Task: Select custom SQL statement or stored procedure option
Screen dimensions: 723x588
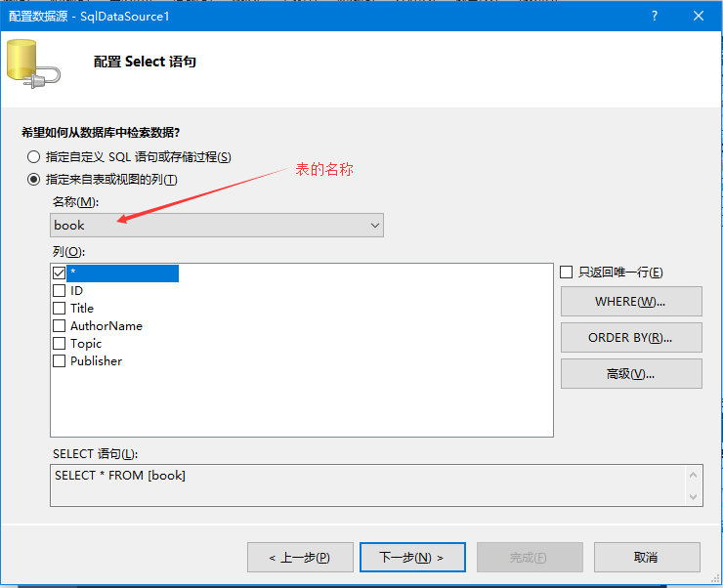Action: click(34, 157)
